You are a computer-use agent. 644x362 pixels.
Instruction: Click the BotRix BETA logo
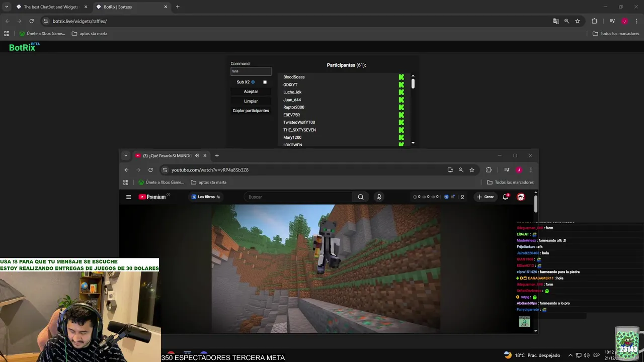point(24,47)
